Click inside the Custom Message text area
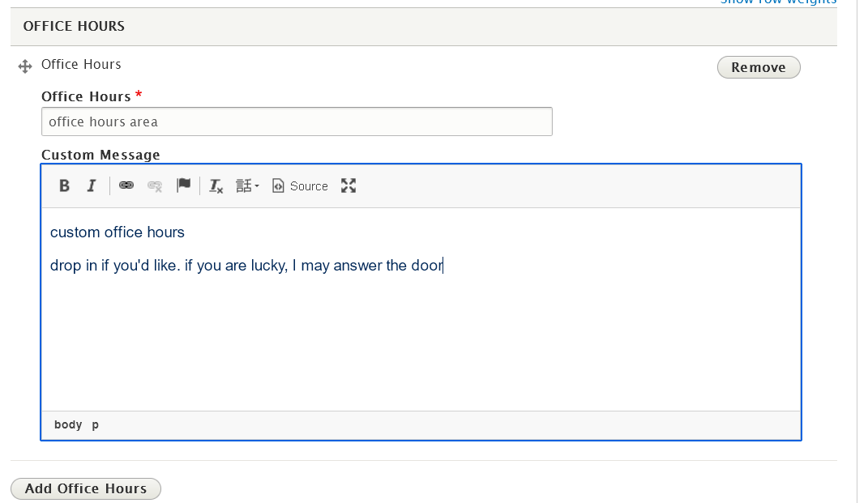This screenshot has width=868, height=503. click(421, 340)
